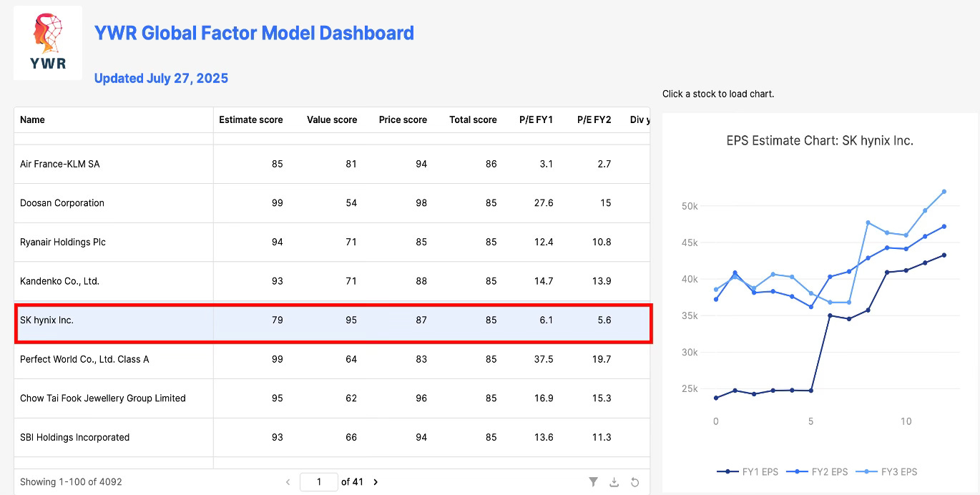Image resolution: width=980 pixels, height=495 pixels.
Task: Click the dashboard title heading
Action: coord(254,33)
